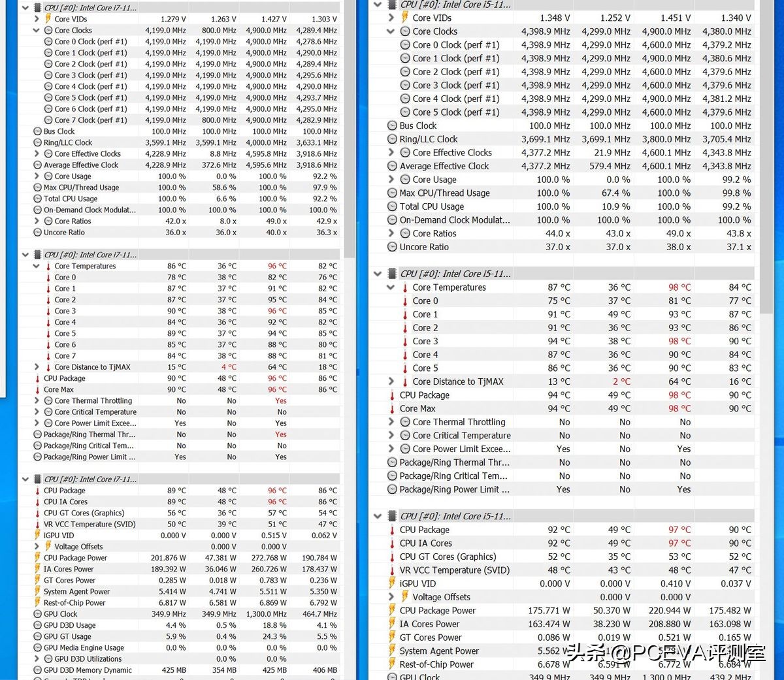Expand Core Distance to TjMAX in i7 panel
This screenshot has height=680, width=784.
click(x=37, y=367)
